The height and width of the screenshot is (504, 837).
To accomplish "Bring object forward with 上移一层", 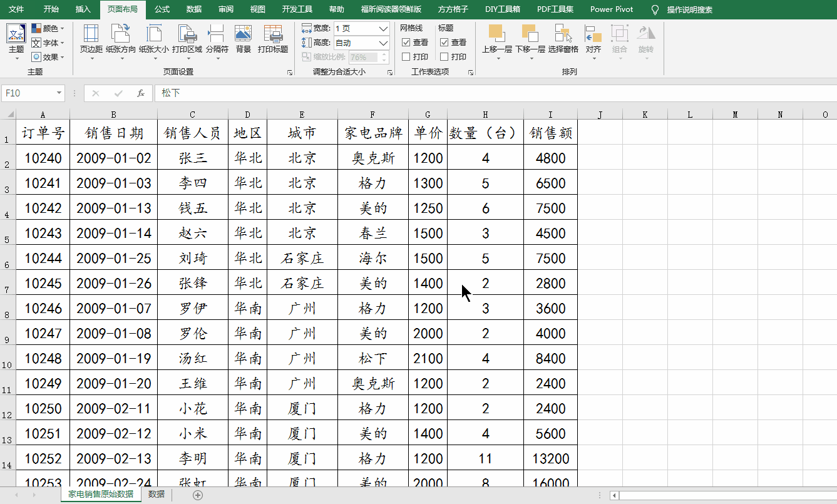I will tap(497, 41).
